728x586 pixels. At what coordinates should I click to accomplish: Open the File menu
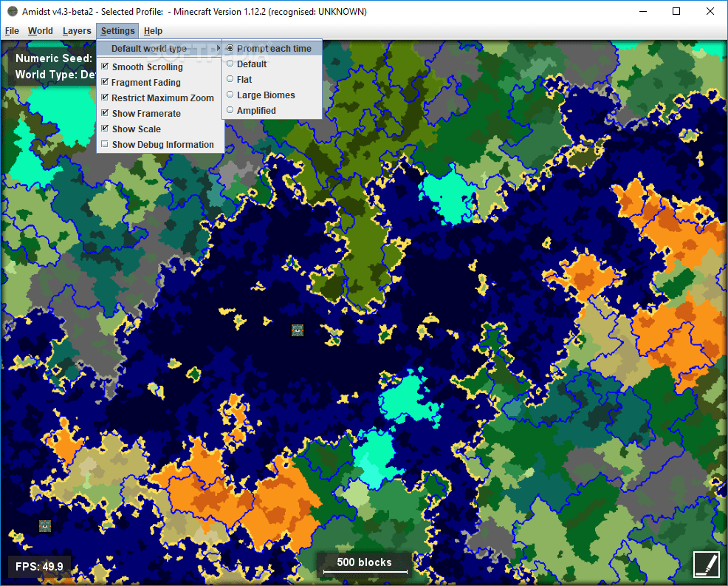coord(12,31)
